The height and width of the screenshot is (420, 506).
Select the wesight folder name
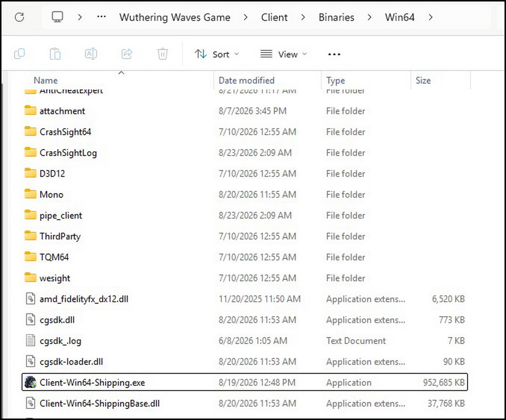click(x=55, y=278)
